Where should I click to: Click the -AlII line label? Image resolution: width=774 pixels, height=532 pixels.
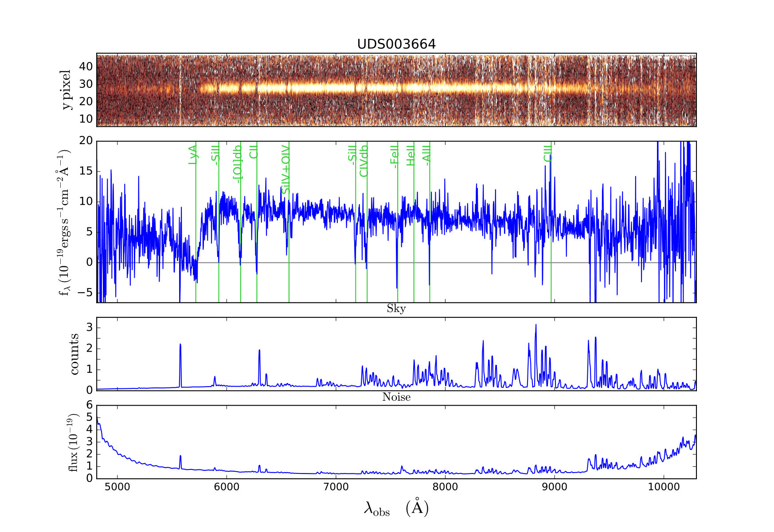(x=426, y=155)
